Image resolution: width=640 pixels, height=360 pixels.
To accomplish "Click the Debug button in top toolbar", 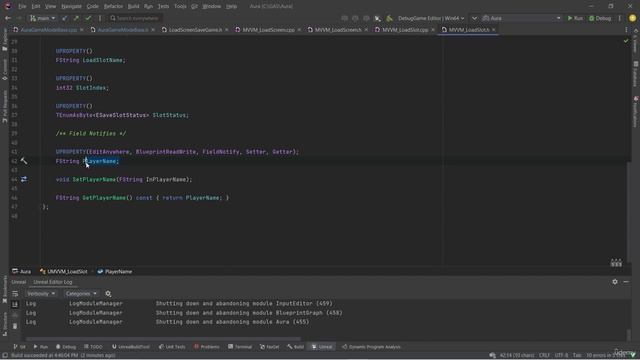I will [x=600, y=18].
